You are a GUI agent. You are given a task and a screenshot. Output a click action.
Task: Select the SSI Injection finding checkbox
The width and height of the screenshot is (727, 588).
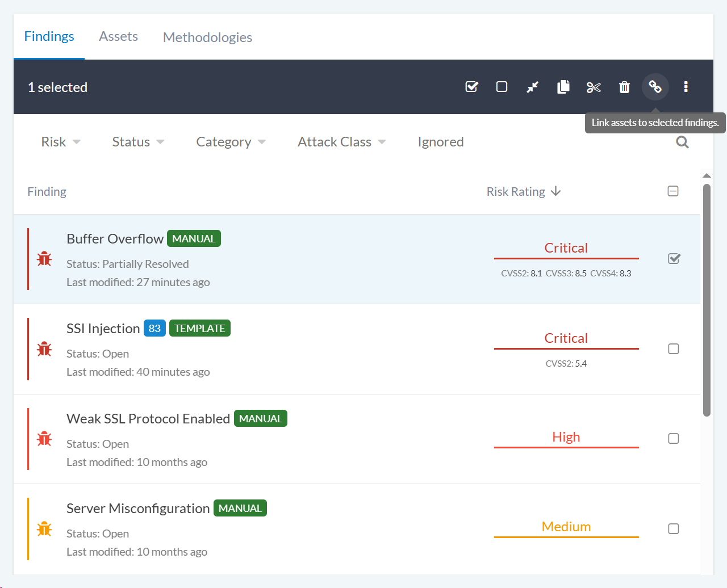pos(674,349)
